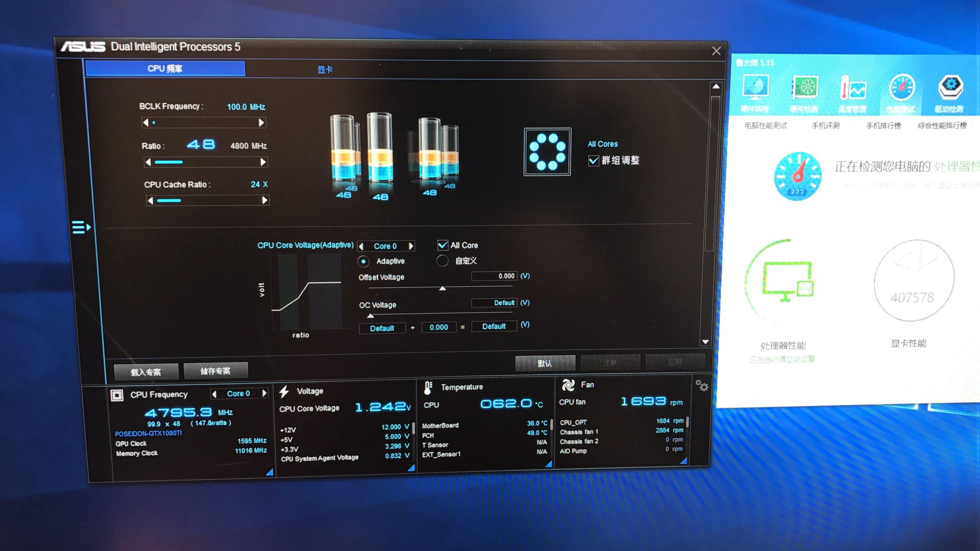The height and width of the screenshot is (551, 980).
Task: Select previous core in voltage Core 0 selector
Action: pos(361,246)
